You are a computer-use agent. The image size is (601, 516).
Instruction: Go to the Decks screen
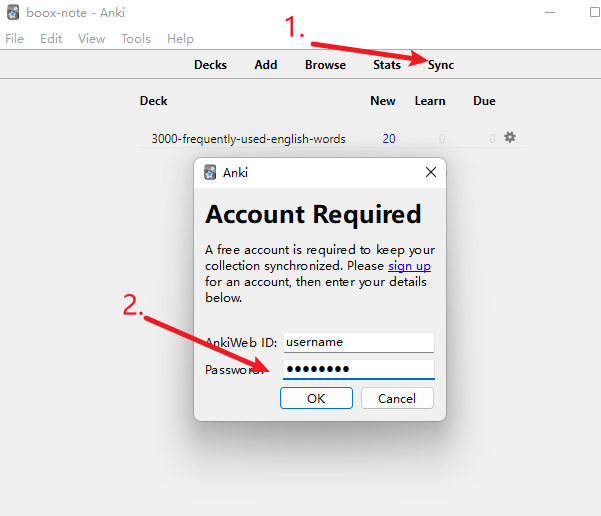click(x=210, y=65)
